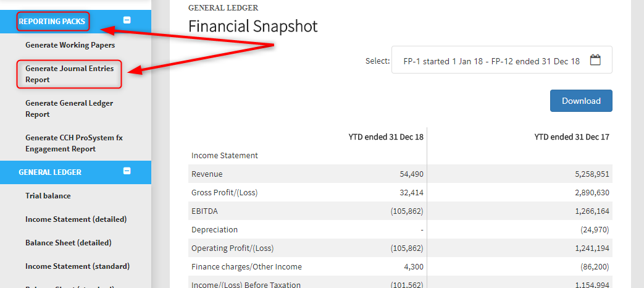Select Generate Journal Entries Report
The width and height of the screenshot is (644, 288).
(69, 74)
